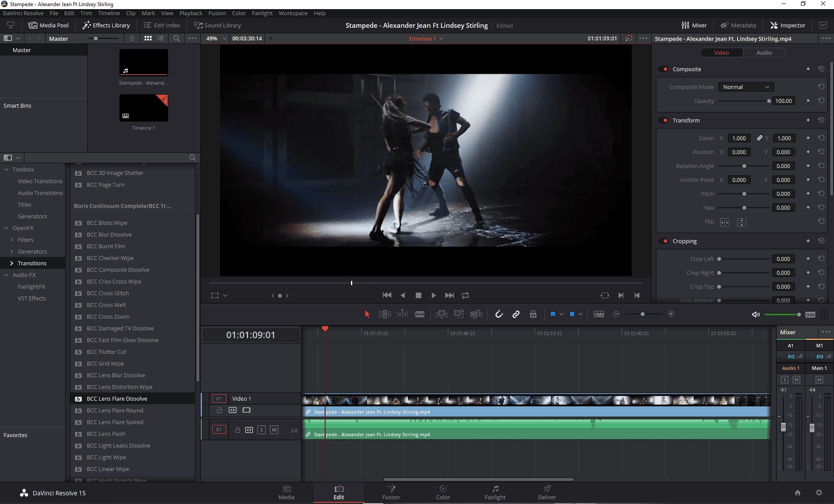Click the Overwrite Clip icon
This screenshot has height=504, width=834.
click(459, 314)
